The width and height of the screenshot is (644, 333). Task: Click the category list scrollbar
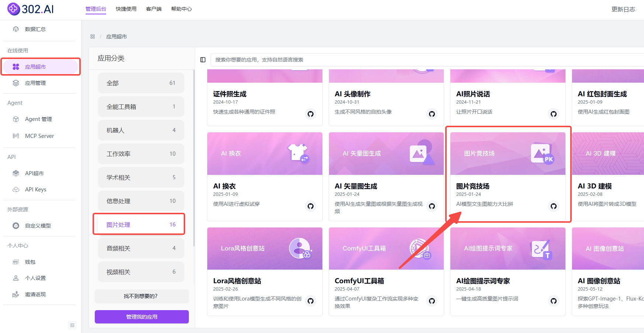[x=194, y=158]
